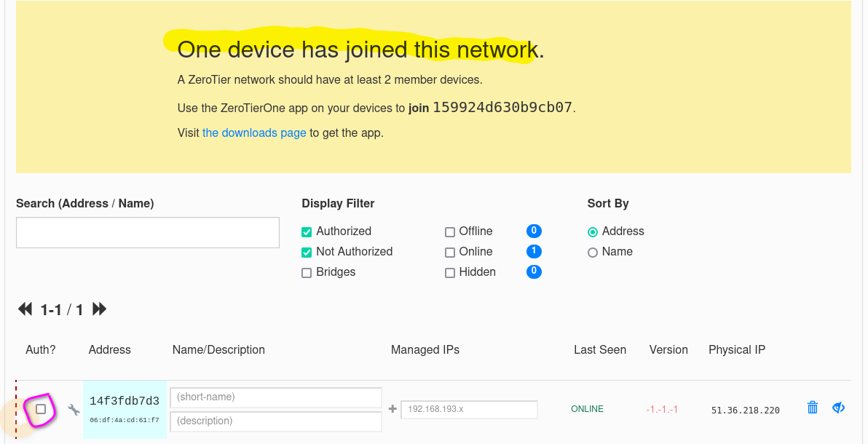
Task: Click the 1-1 / 1 pagination text
Action: click(62, 309)
